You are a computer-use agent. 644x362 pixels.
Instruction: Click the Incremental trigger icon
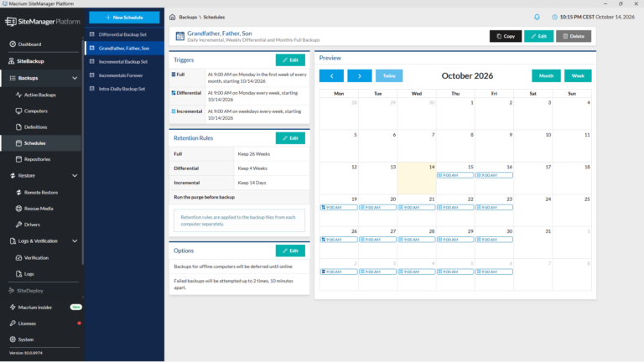click(174, 111)
